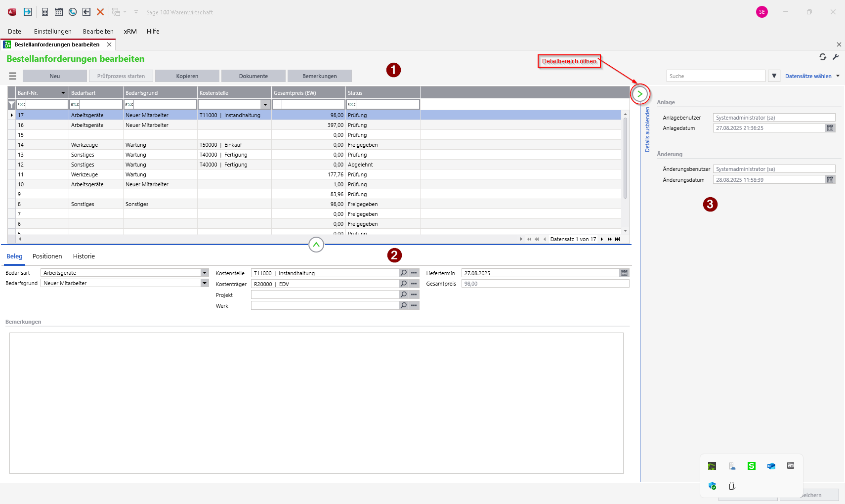The height and width of the screenshot is (504, 845).
Task: Click the Dokumente button
Action: 253,76
